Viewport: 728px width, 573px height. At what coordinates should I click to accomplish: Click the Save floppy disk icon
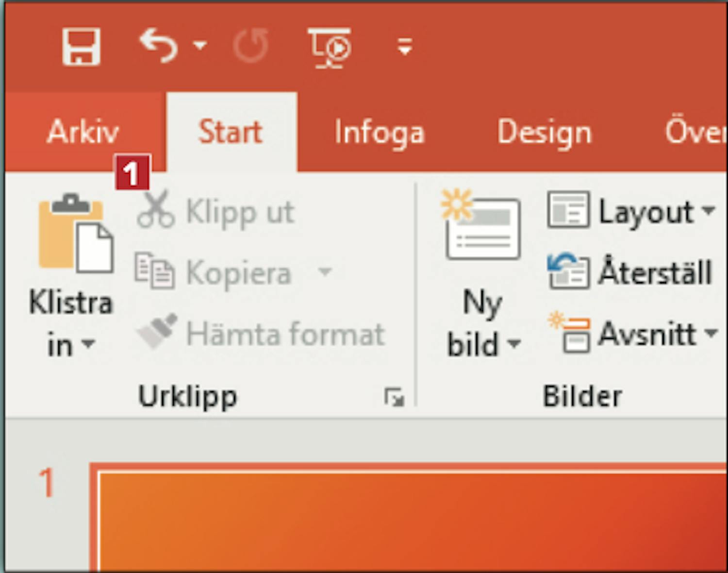pos(82,47)
